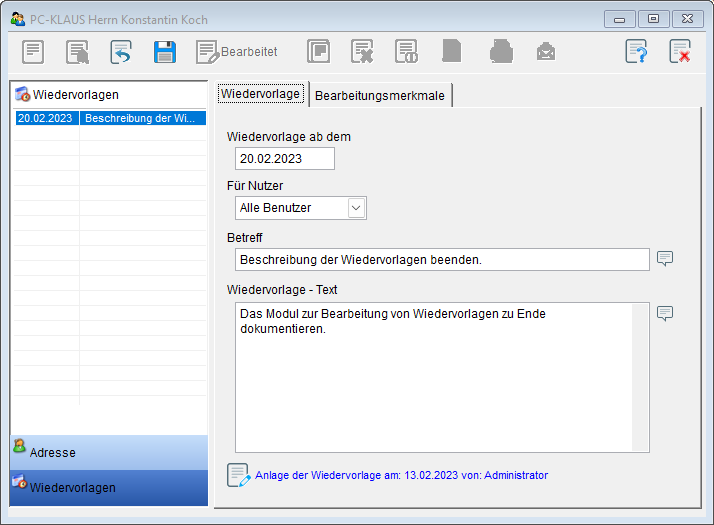Click the undo arrow toolbar icon
714x525 pixels.
click(x=121, y=52)
